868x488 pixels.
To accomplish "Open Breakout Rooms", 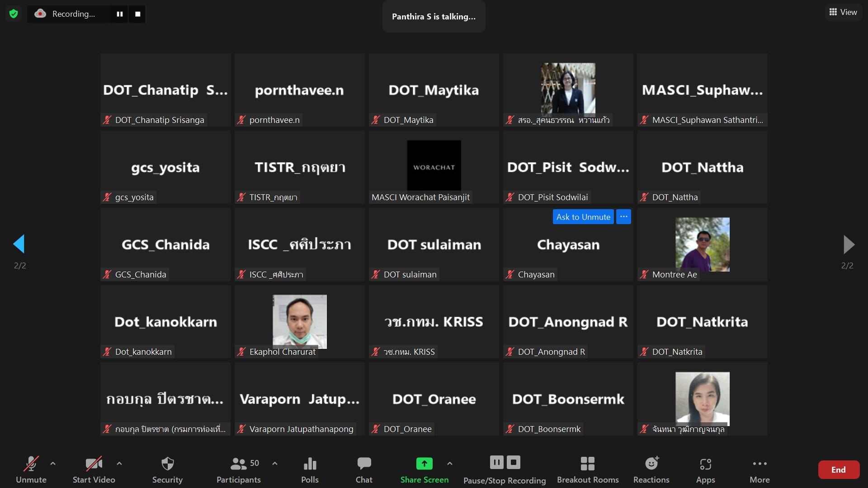I will click(587, 470).
